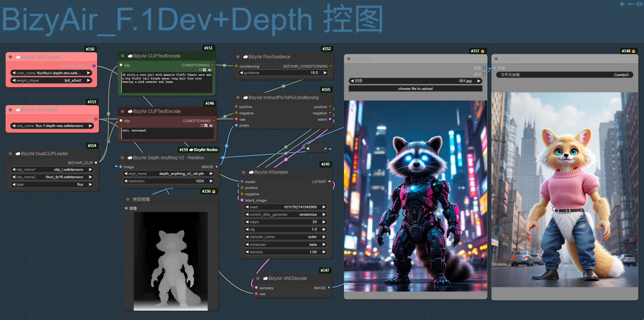
Task: Select the radio circle in node #151
Action: [x=200, y=70]
